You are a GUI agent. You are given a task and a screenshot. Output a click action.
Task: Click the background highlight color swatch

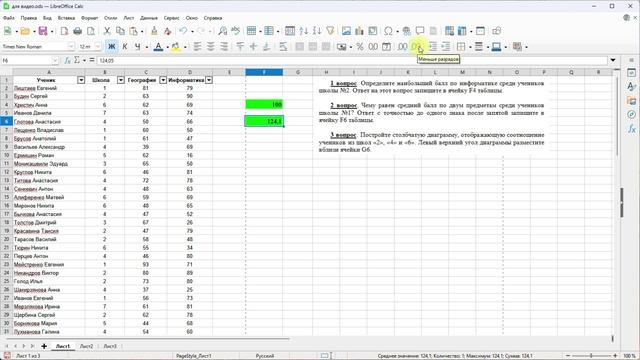(176, 47)
